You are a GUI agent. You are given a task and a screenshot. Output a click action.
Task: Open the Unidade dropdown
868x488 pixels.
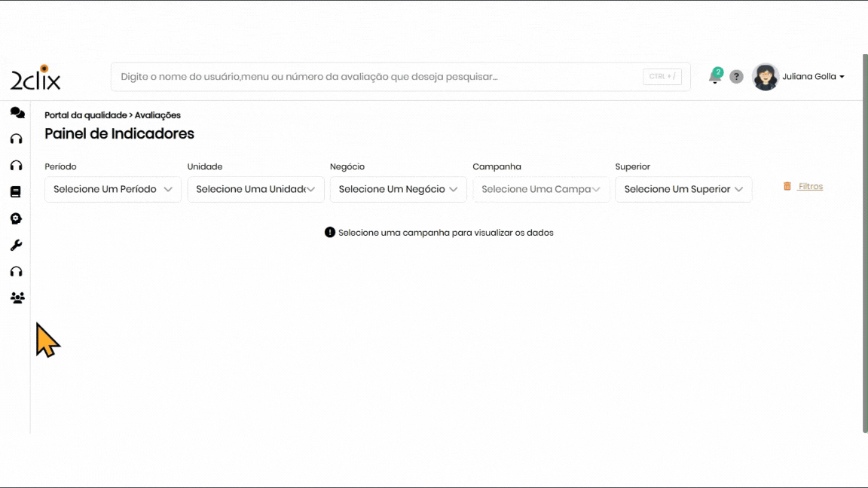point(255,189)
